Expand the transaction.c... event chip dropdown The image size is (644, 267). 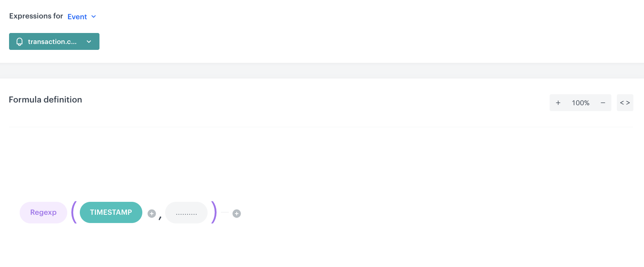89,41
